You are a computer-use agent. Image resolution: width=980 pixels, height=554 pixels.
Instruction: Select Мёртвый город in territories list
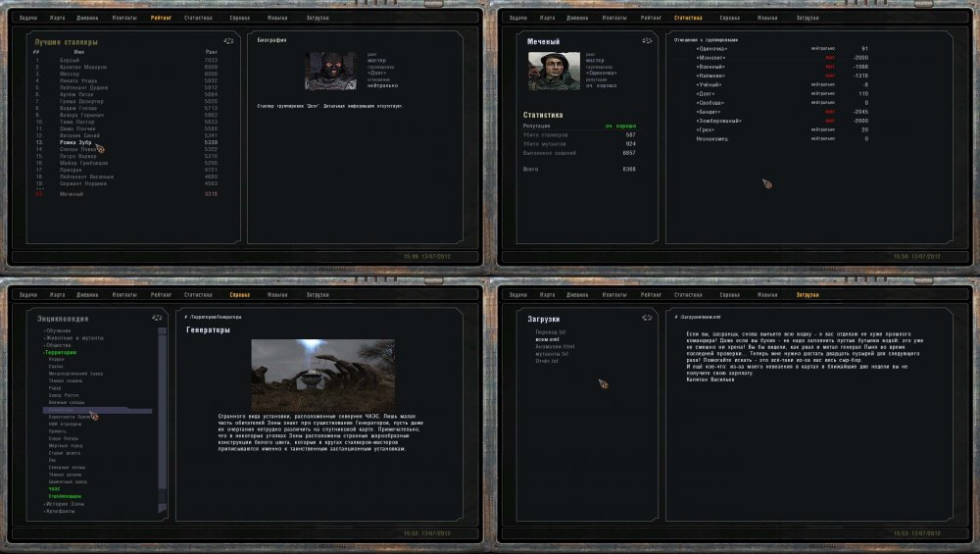tap(65, 445)
